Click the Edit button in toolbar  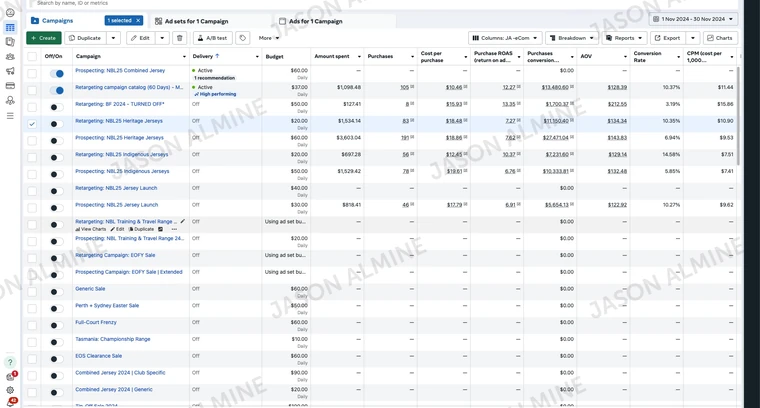[141, 38]
